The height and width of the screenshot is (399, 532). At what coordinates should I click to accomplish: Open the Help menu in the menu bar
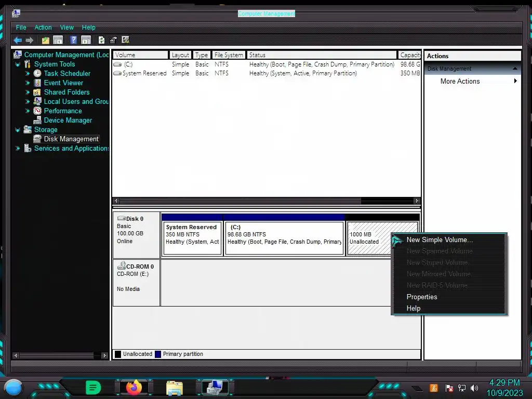[88, 28]
